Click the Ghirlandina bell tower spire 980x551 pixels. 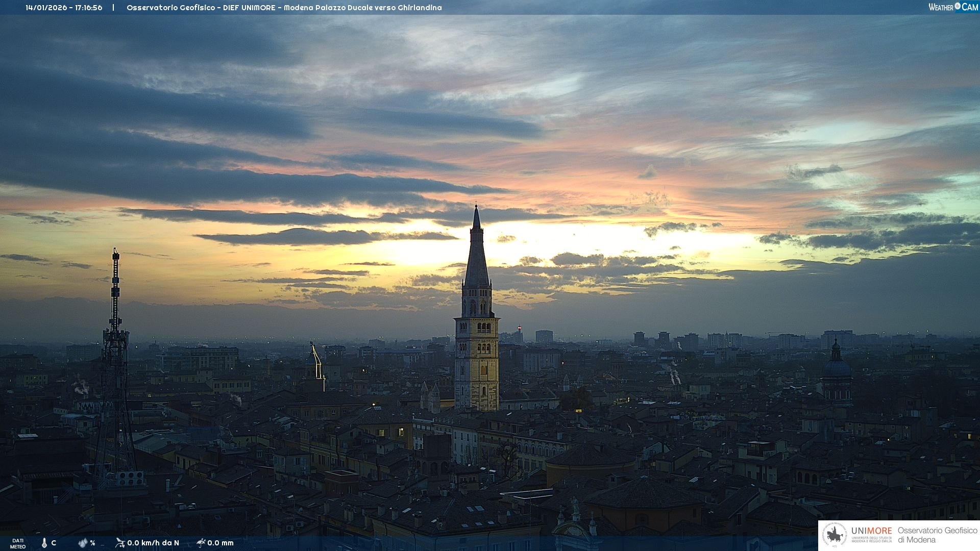click(477, 250)
